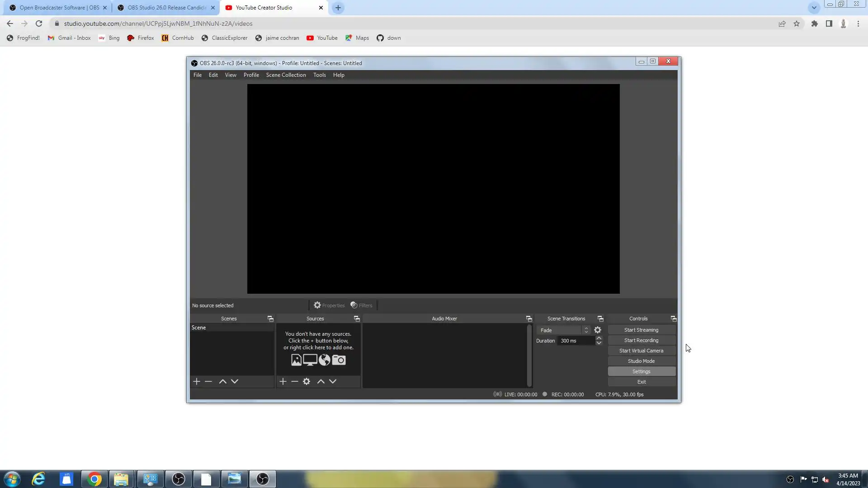868x488 pixels.
Task: Undock the Audio Mixer panel
Action: pyautogui.click(x=529, y=319)
